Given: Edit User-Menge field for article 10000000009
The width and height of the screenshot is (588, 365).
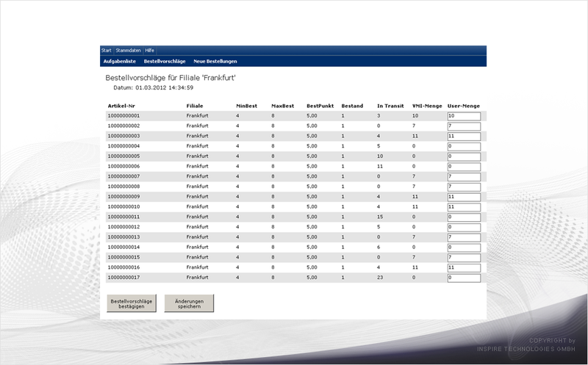Looking at the screenshot, I should click(464, 197).
